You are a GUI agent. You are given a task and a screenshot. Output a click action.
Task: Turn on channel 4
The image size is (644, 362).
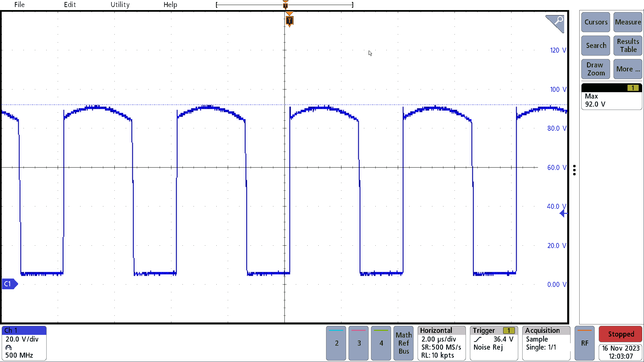pyautogui.click(x=381, y=343)
